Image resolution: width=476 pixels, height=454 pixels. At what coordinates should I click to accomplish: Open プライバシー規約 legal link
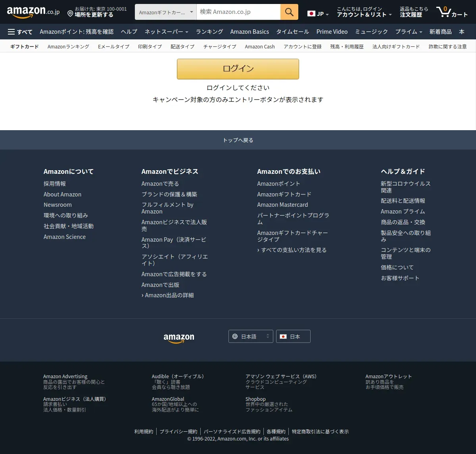tap(178, 432)
